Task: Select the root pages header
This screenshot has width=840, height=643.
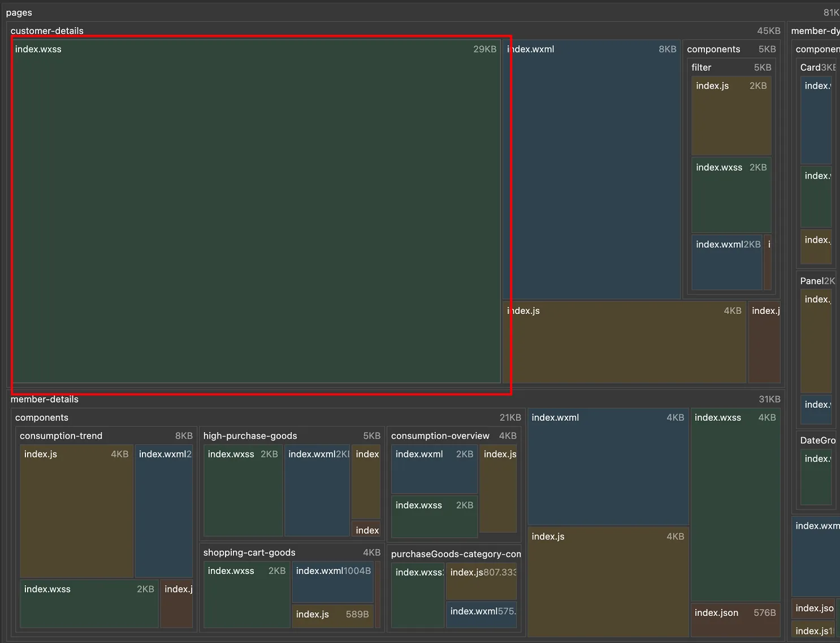Action: point(19,12)
